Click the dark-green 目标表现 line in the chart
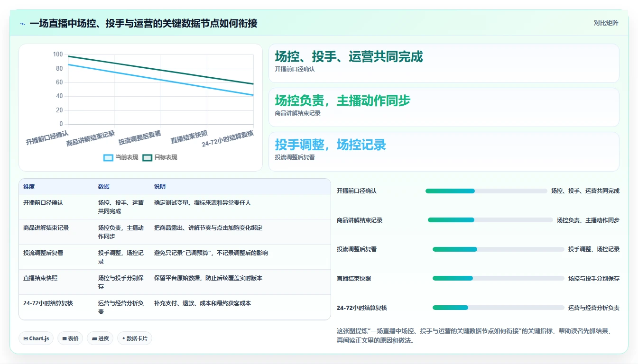638x364 pixels. (x=161, y=70)
